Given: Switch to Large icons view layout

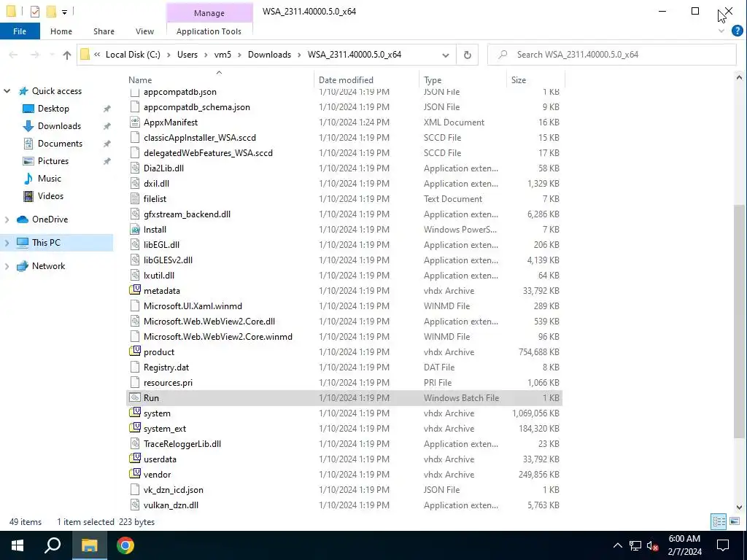Looking at the screenshot, I should tap(735, 521).
